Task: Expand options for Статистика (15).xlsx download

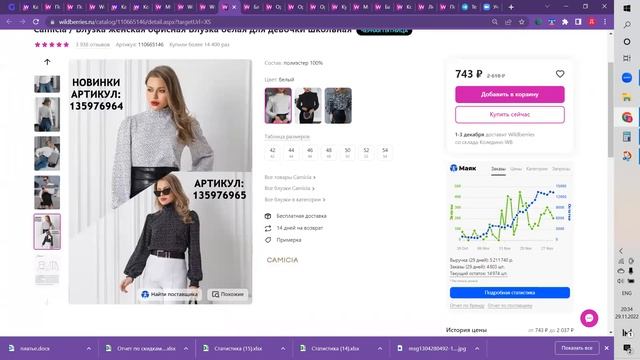Action: (283, 349)
